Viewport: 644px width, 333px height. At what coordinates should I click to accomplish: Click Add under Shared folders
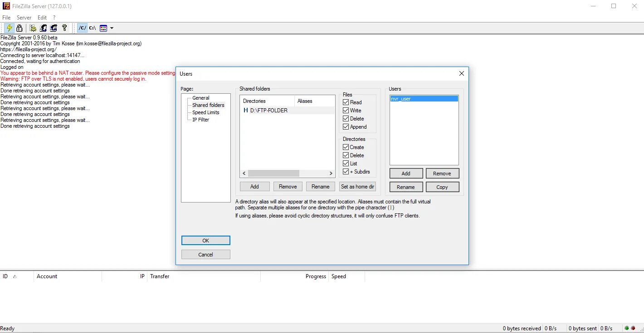click(x=255, y=187)
